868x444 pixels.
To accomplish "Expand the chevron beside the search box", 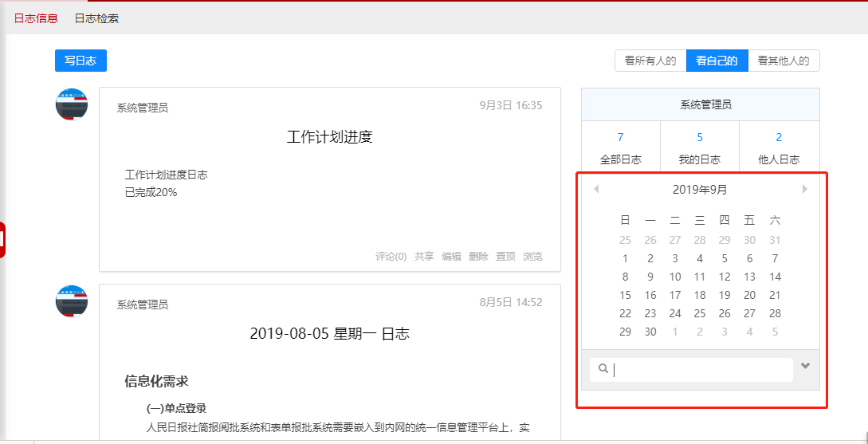I will pyautogui.click(x=805, y=366).
